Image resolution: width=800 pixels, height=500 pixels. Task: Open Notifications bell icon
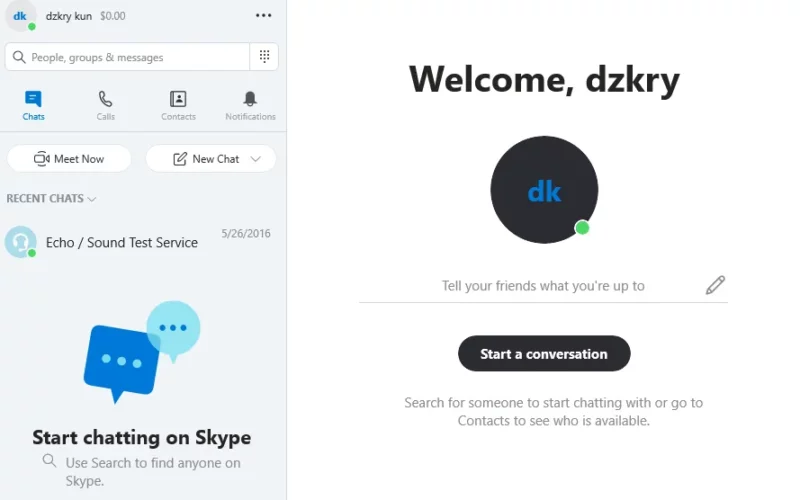pyautogui.click(x=250, y=98)
